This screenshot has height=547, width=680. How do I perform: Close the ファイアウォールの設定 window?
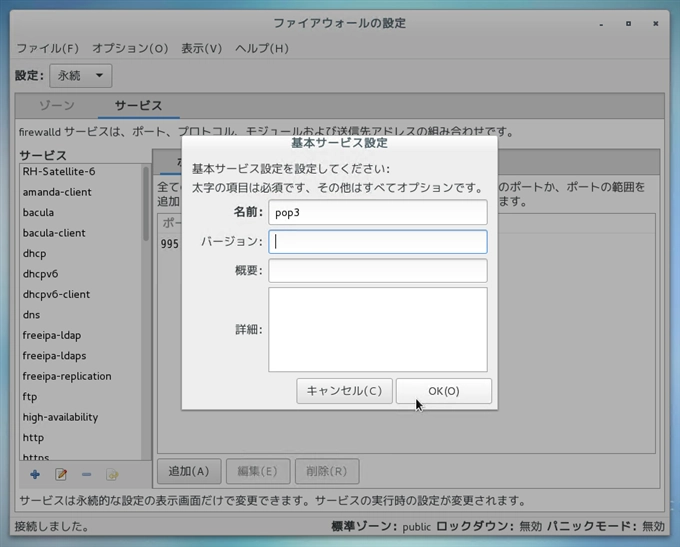point(656,23)
